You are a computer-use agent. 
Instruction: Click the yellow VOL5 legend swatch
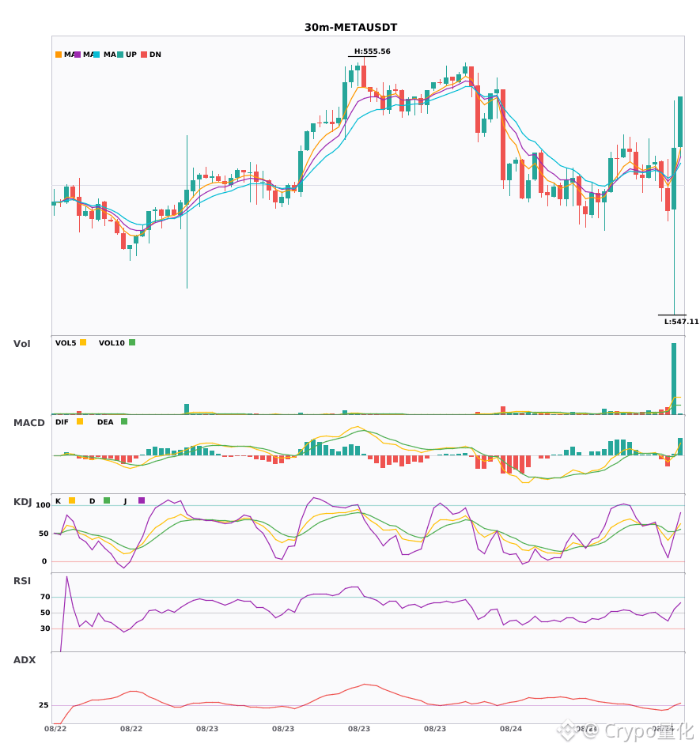pyautogui.click(x=83, y=342)
